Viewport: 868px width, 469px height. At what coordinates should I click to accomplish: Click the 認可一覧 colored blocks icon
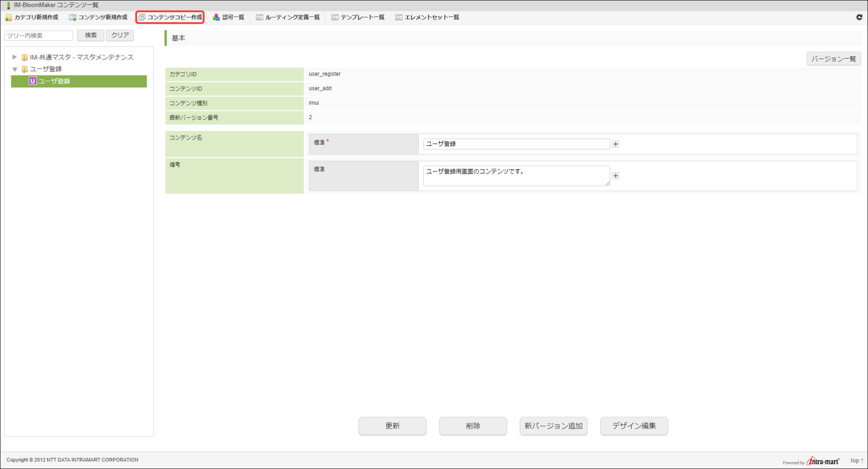(x=216, y=17)
